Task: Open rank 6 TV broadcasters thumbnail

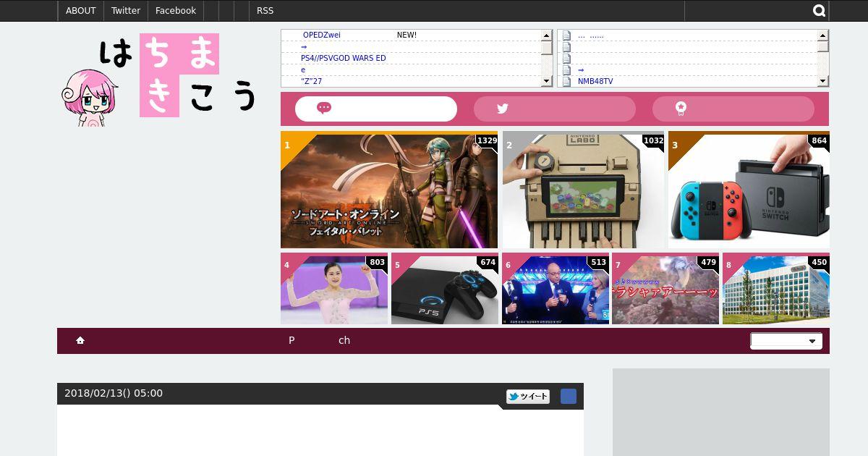Action: (556, 289)
